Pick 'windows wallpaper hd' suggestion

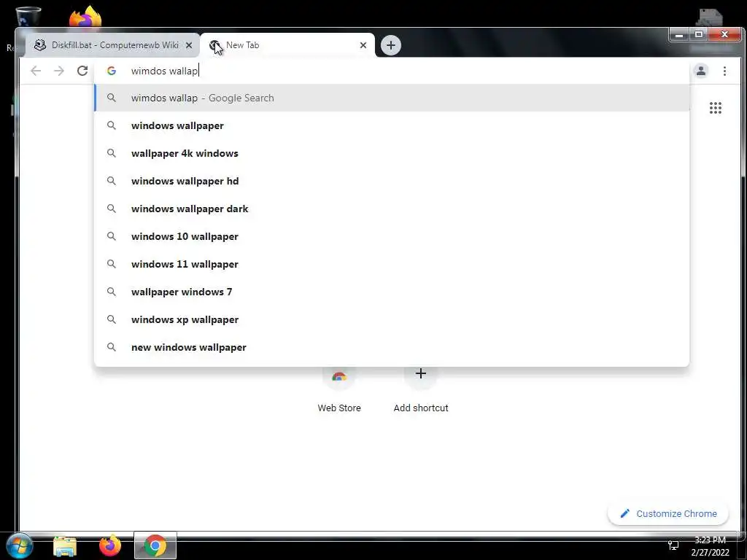[x=392, y=181]
